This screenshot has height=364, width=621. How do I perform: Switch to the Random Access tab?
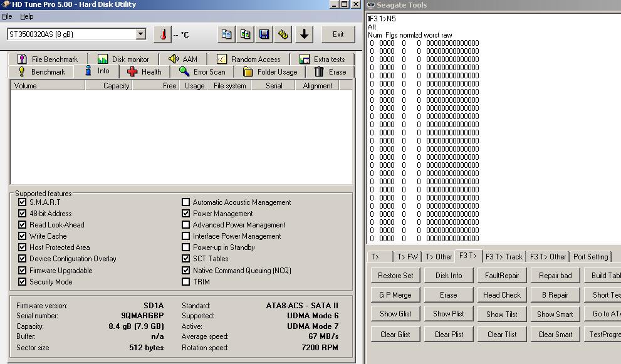[248, 59]
